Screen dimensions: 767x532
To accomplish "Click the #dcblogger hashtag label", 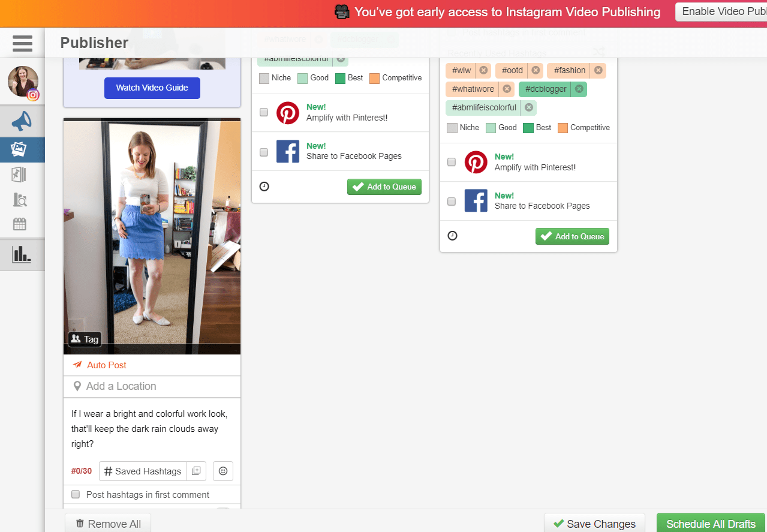I will 546,89.
